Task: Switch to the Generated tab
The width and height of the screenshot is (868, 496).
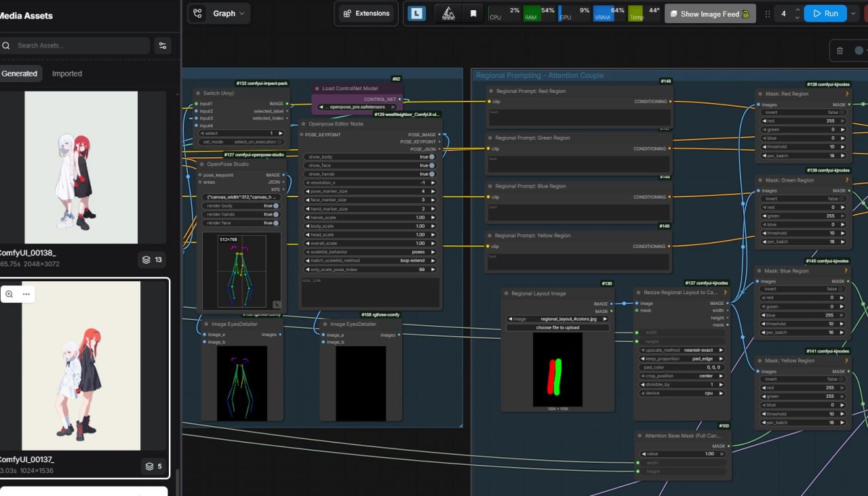Action: (20, 74)
